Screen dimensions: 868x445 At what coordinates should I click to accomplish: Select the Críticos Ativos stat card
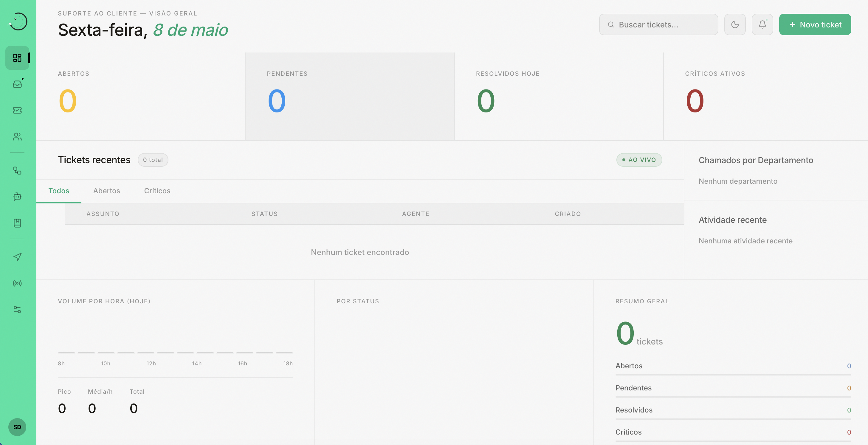(x=765, y=96)
